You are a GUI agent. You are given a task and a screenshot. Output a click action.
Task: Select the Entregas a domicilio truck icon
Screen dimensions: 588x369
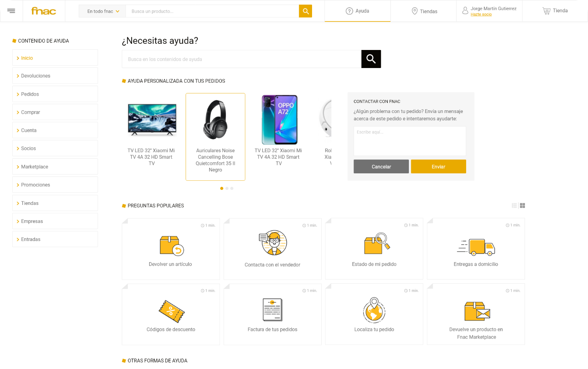click(476, 247)
